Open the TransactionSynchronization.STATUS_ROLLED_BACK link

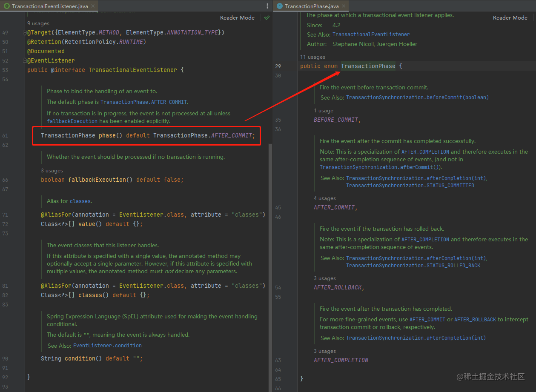coord(413,266)
